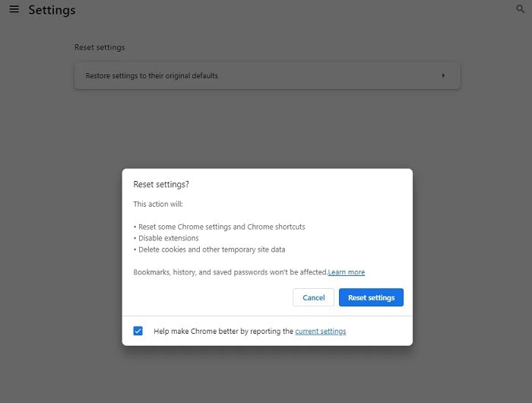This screenshot has width=532, height=403.
Task: Open the current settings link
Action: click(x=321, y=332)
